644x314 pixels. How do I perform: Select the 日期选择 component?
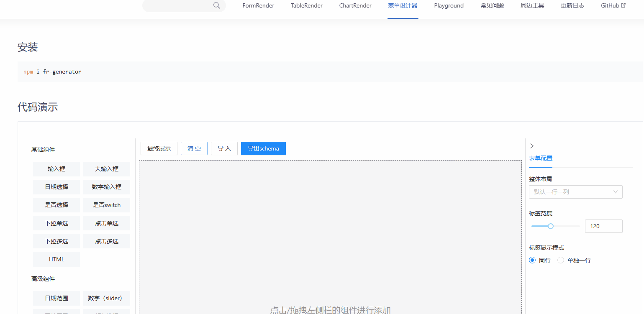pyautogui.click(x=56, y=187)
